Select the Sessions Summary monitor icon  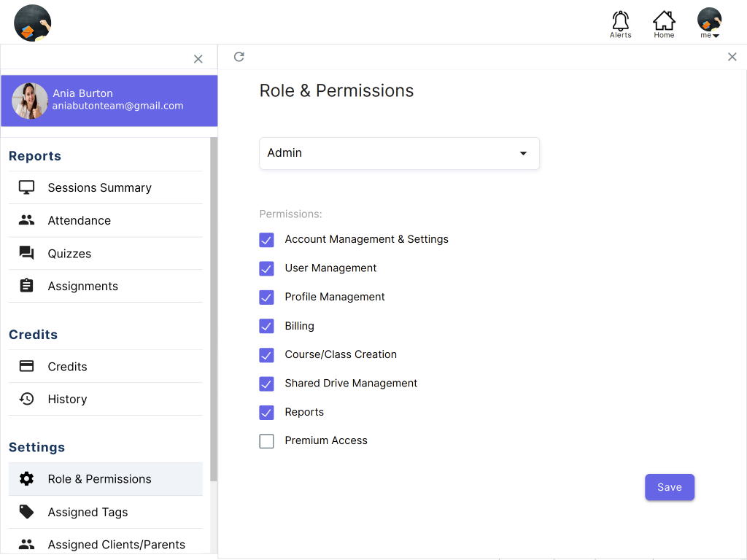click(26, 187)
